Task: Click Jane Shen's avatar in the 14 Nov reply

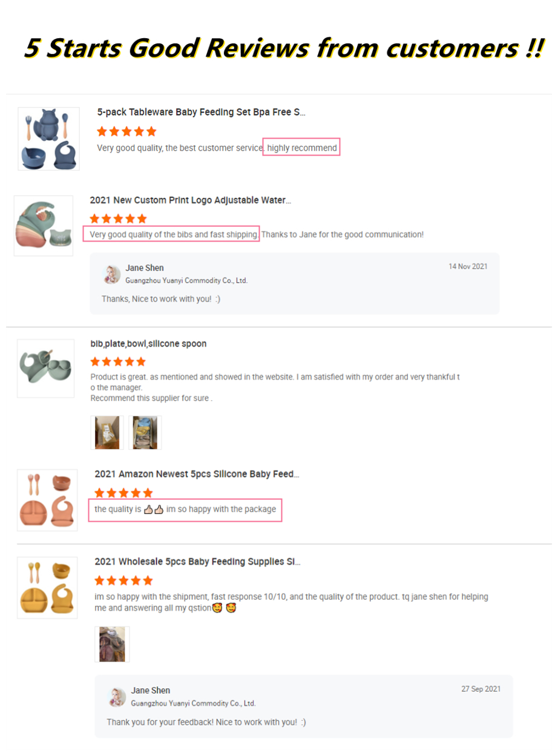Action: coord(113,274)
